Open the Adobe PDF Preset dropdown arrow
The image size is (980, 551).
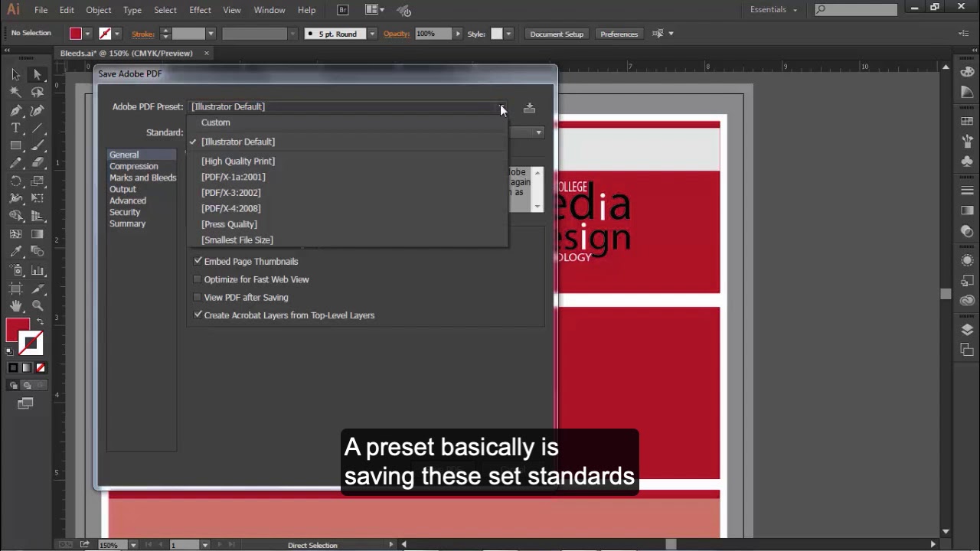pos(501,107)
